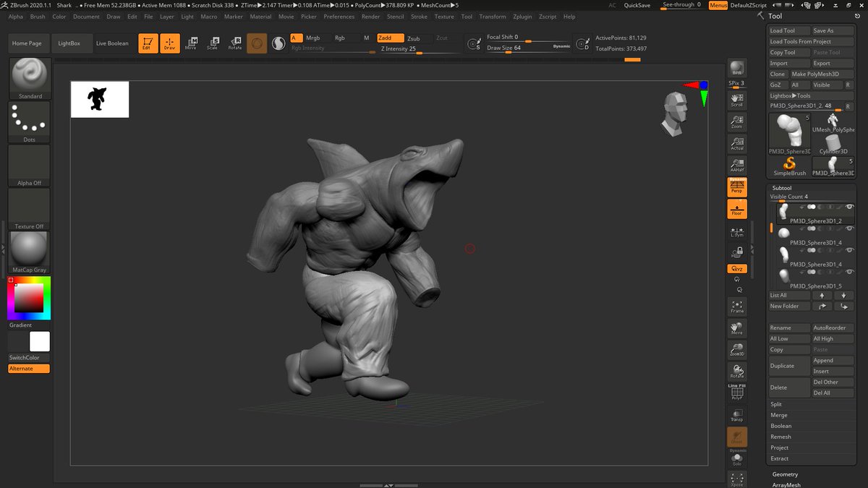Pick a hue in the color picker square
The image size is (868, 488).
click(29, 298)
